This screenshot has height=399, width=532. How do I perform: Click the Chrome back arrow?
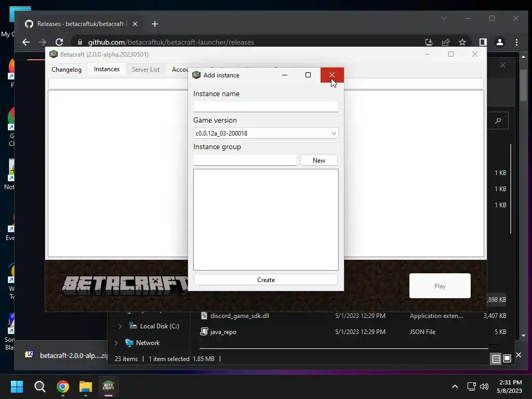point(26,42)
